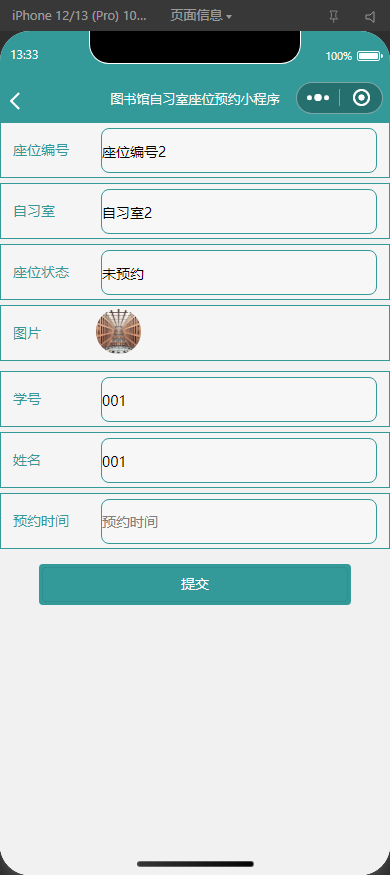Click the 座位编号 input field

[239, 151]
